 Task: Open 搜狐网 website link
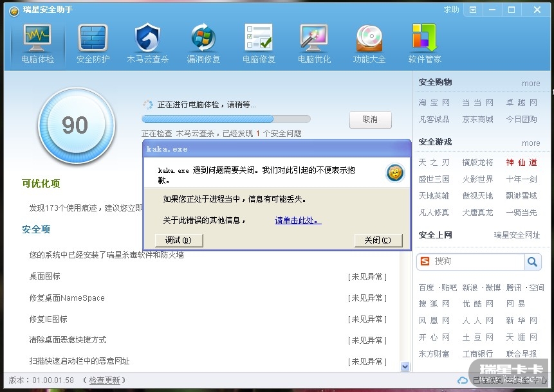coord(434,304)
